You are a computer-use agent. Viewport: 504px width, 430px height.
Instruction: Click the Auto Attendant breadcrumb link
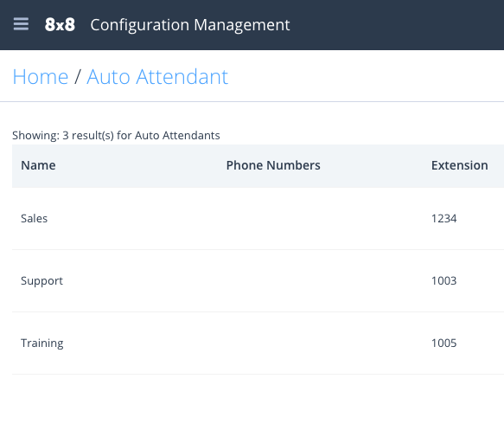(157, 77)
